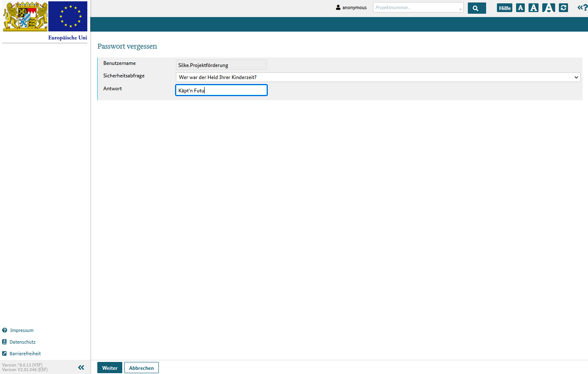Viewport: 588px width, 374px height.
Task: Expand the help panel chevron with question mark
Action: [582, 7]
